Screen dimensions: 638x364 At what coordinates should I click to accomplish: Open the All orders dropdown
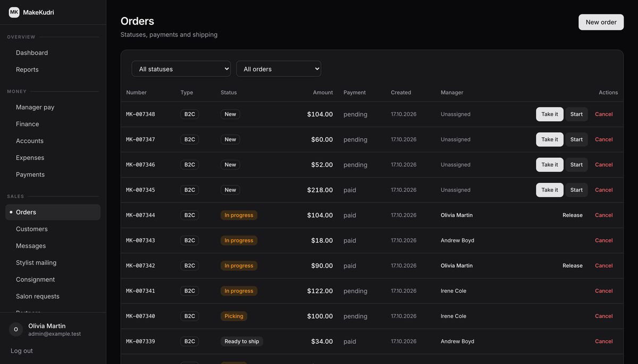pos(279,69)
